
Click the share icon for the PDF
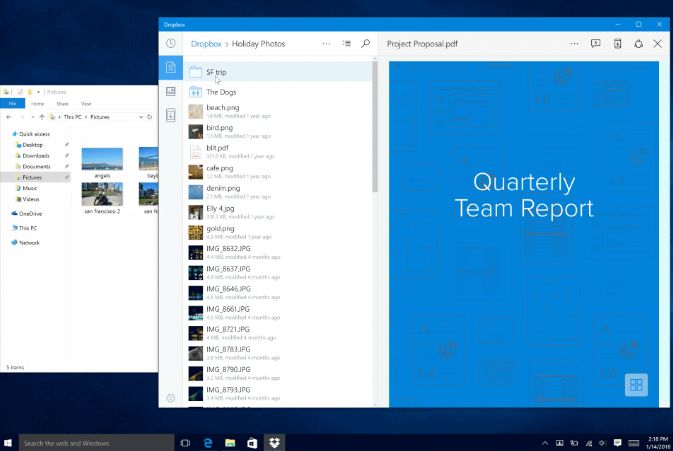pyautogui.click(x=639, y=43)
